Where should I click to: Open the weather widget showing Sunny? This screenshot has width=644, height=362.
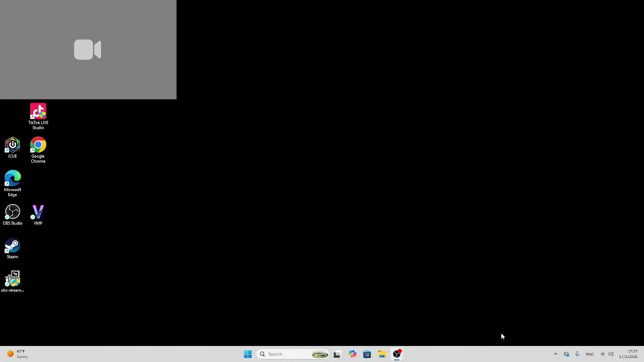(18, 354)
